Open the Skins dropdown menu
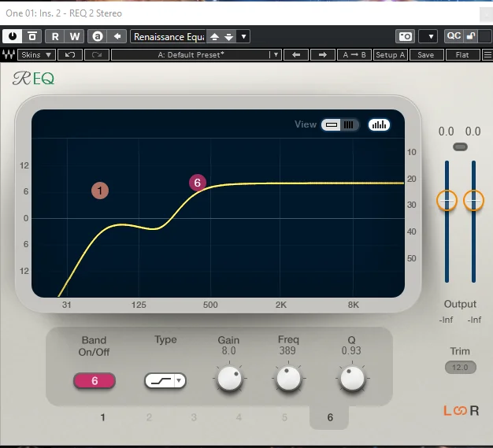Viewport: 493px width, 448px height. [36, 54]
